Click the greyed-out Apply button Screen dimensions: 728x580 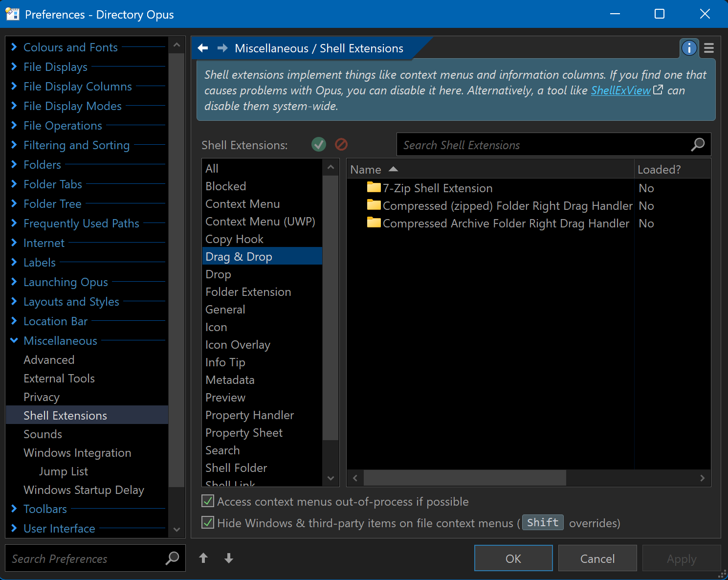(x=682, y=558)
